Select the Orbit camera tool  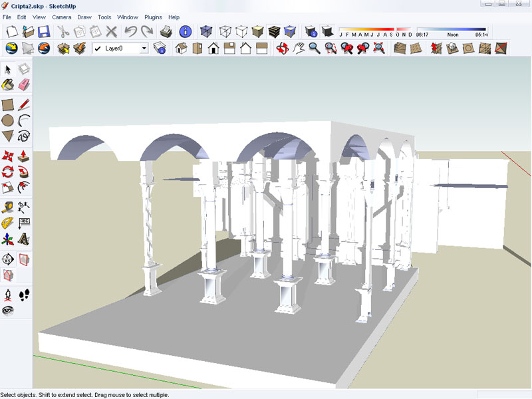pyautogui.click(x=282, y=48)
